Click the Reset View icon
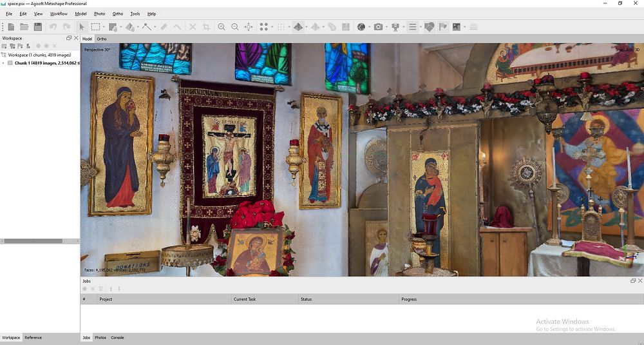This screenshot has height=345, width=644. [250, 26]
